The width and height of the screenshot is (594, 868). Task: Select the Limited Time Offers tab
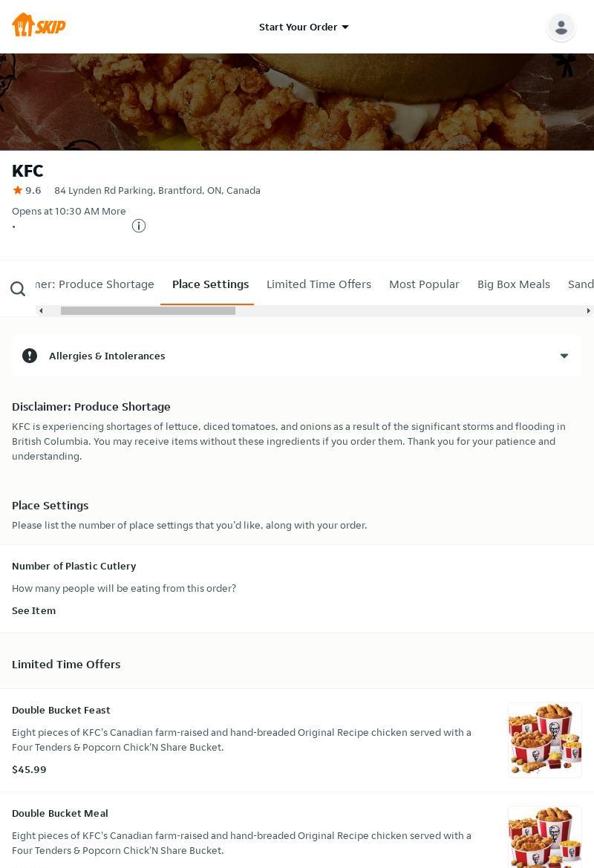pyautogui.click(x=319, y=284)
